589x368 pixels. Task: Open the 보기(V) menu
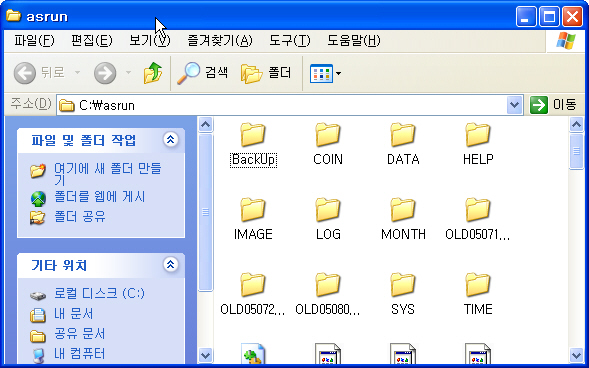click(x=150, y=41)
